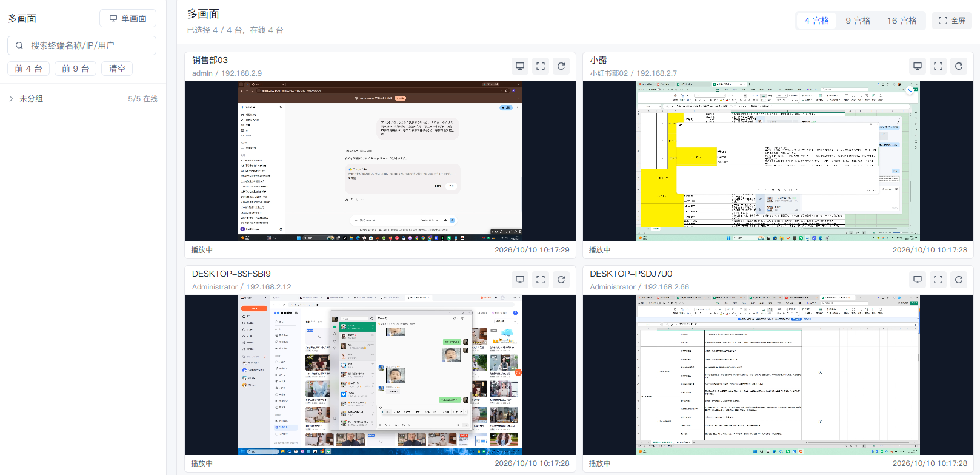
Task: Open the 销售部03 screen preview
Action: pyautogui.click(x=380, y=161)
